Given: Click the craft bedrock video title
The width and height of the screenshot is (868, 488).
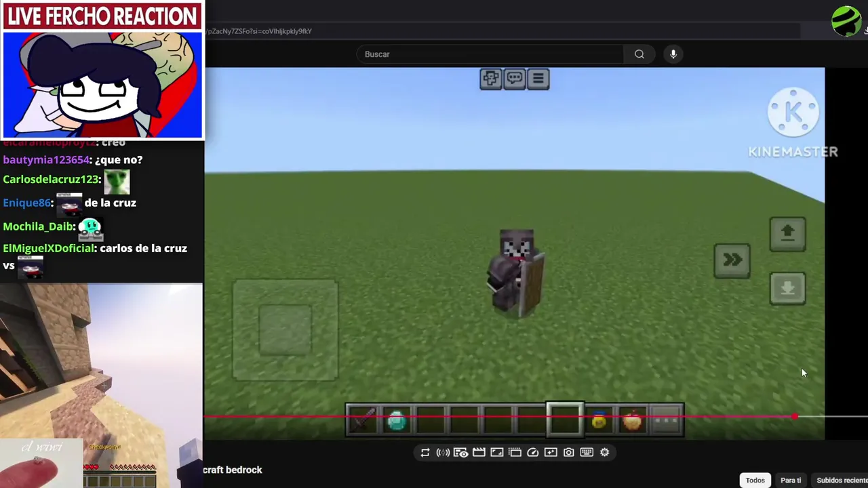Looking at the screenshot, I should click(233, 470).
